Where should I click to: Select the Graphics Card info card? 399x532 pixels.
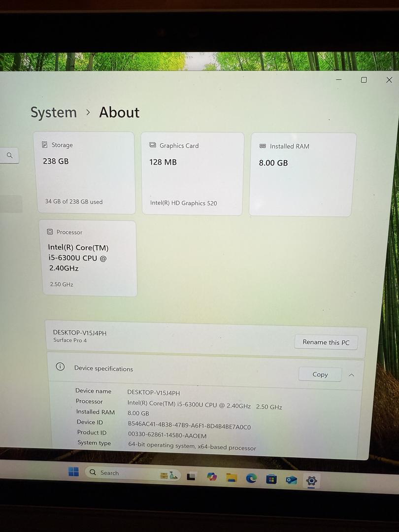(x=193, y=173)
